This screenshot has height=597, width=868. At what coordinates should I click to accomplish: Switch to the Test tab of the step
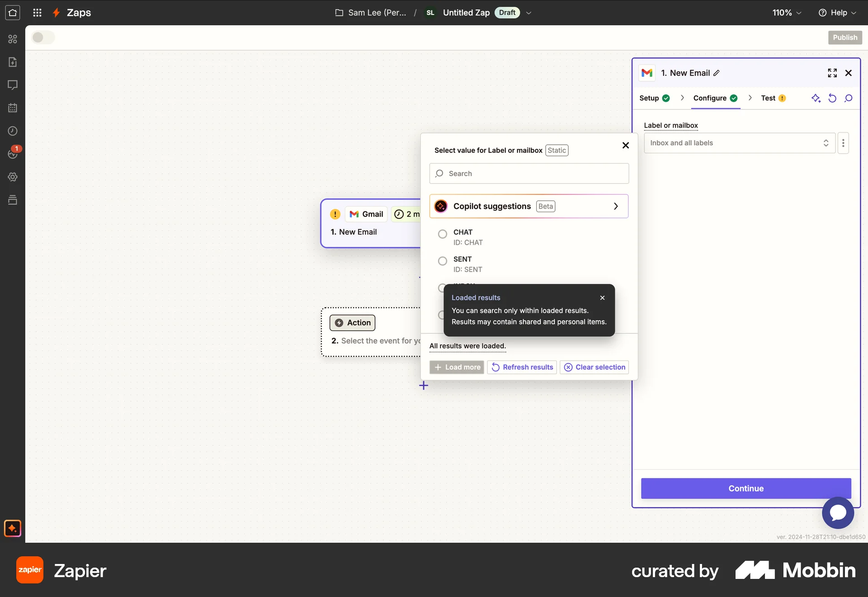(x=768, y=98)
